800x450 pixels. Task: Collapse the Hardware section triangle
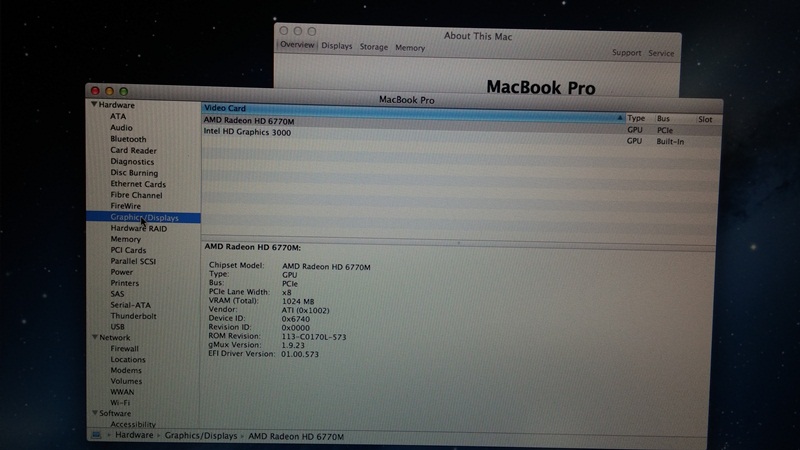point(93,105)
